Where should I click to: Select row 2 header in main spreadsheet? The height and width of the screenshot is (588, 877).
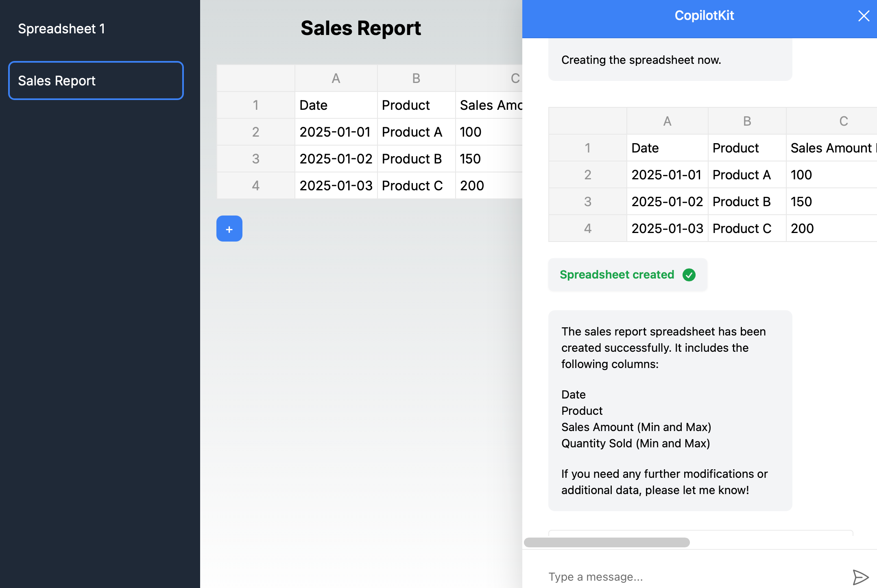pos(256,132)
